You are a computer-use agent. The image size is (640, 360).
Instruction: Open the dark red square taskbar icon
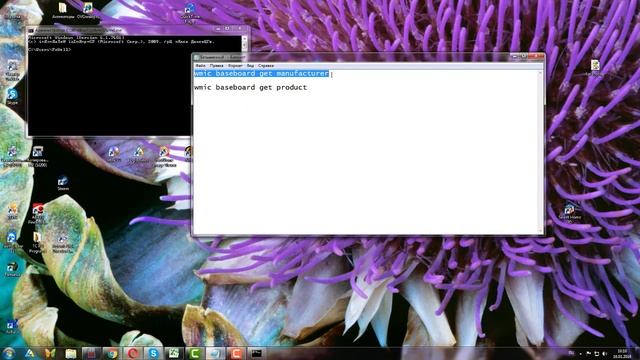point(91,353)
